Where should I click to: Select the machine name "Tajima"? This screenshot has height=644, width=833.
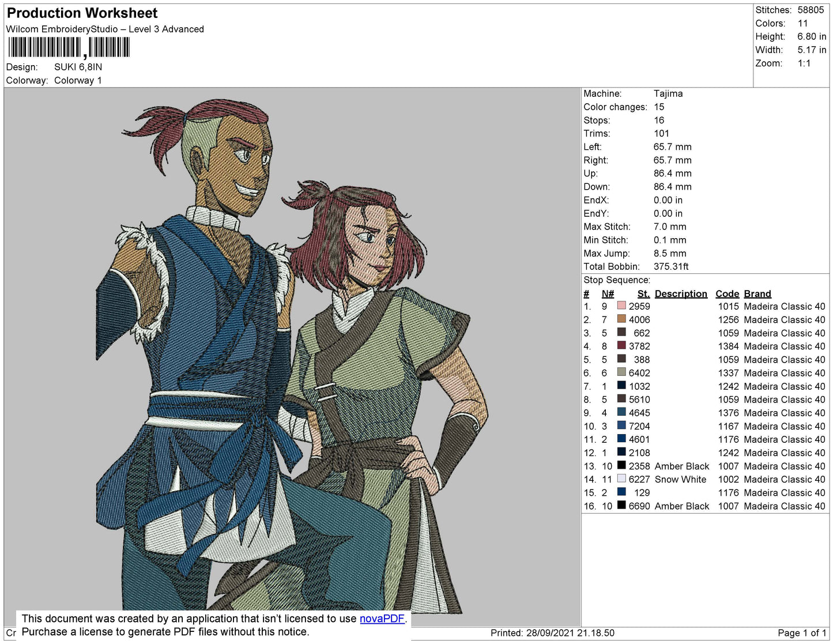(x=668, y=93)
